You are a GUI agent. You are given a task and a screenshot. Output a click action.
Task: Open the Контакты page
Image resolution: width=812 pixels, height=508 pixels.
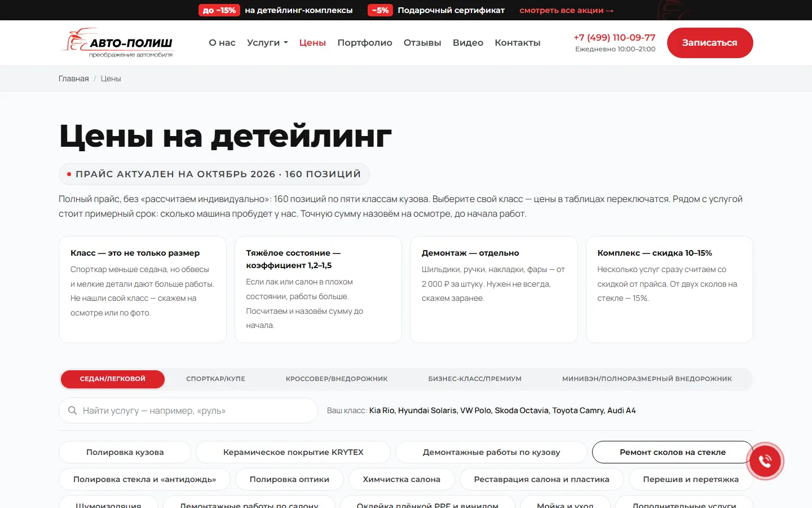518,42
